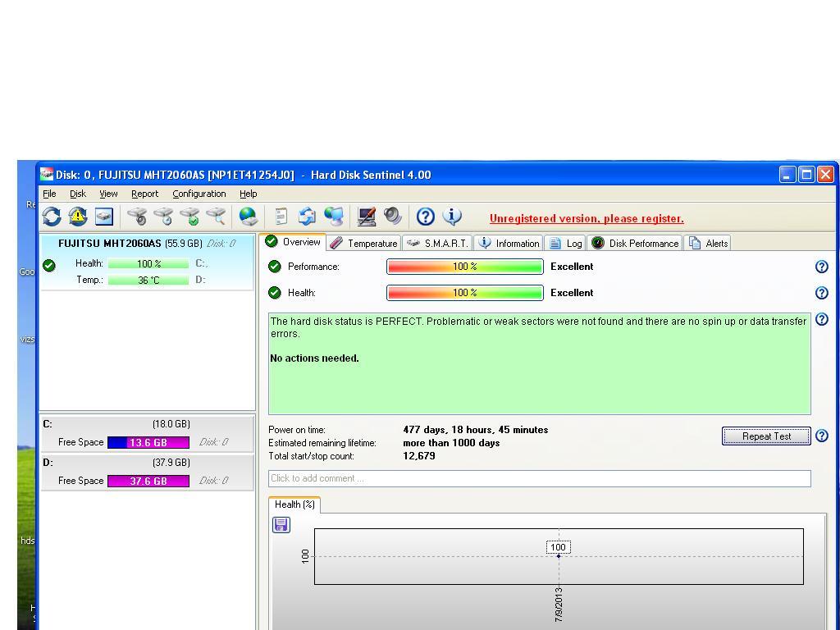
Task: Click the help icon beside the Performance bar
Action: coord(822,267)
